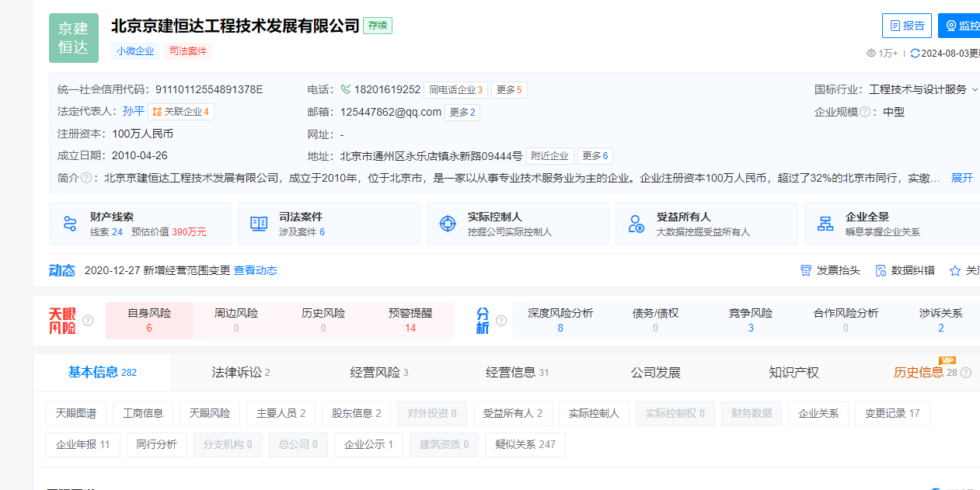Open 竞争风险 analysis item

pos(751,320)
